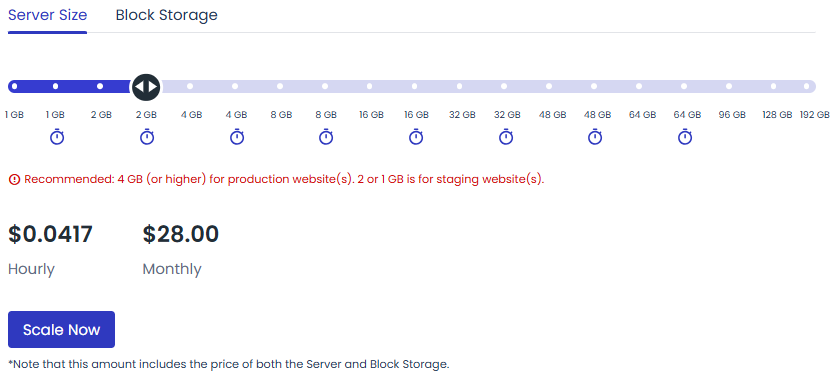Set slider to the 128 GB dot
The width and height of the screenshot is (837, 379).
773,86
